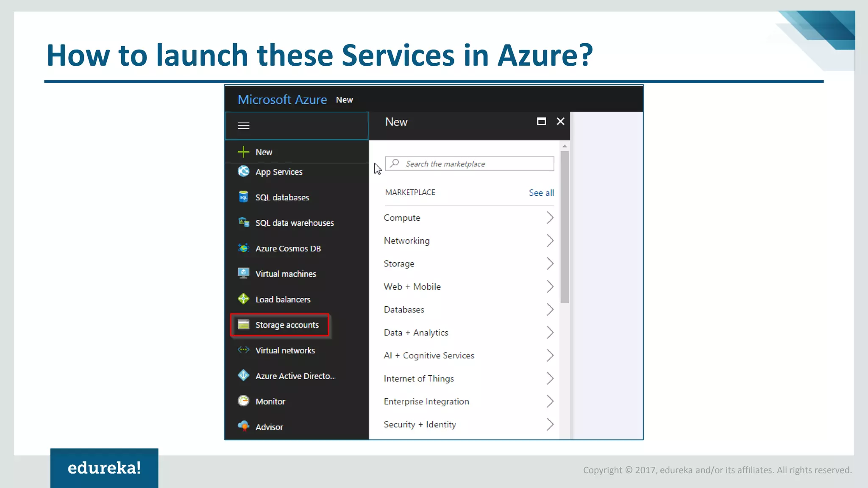Click the Security + Identity label
This screenshot has height=488, width=868.
pyautogui.click(x=420, y=424)
